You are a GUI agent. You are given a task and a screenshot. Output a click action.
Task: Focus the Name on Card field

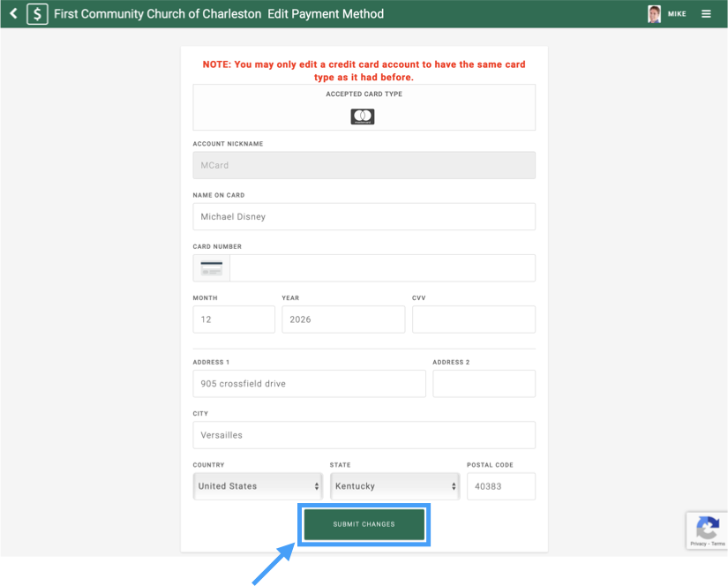tap(364, 217)
